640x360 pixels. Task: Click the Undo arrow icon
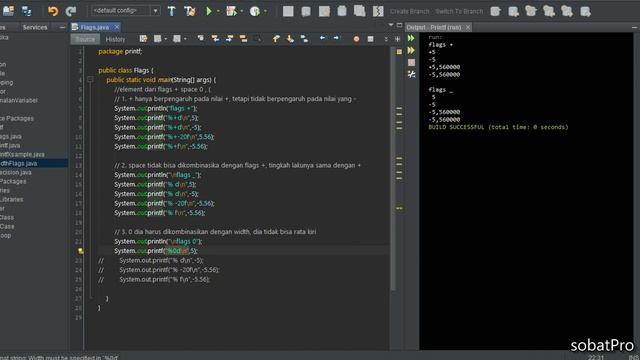pos(53,11)
